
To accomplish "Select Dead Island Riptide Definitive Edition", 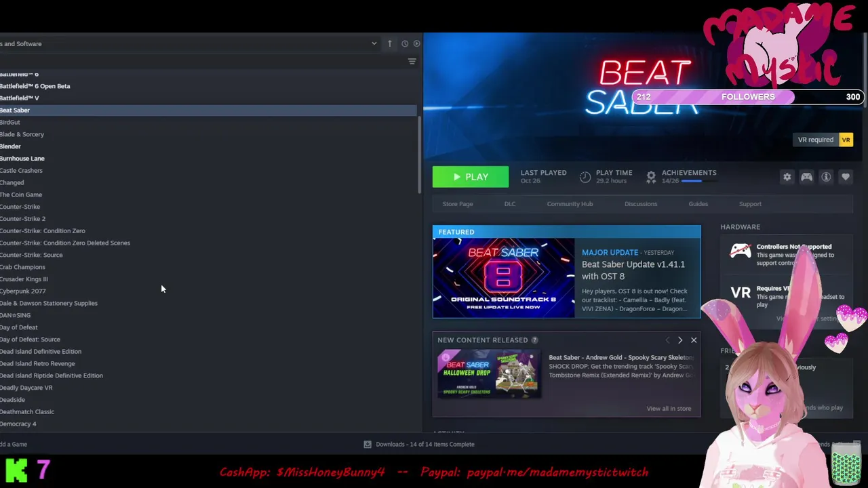I will (x=208, y=375).
